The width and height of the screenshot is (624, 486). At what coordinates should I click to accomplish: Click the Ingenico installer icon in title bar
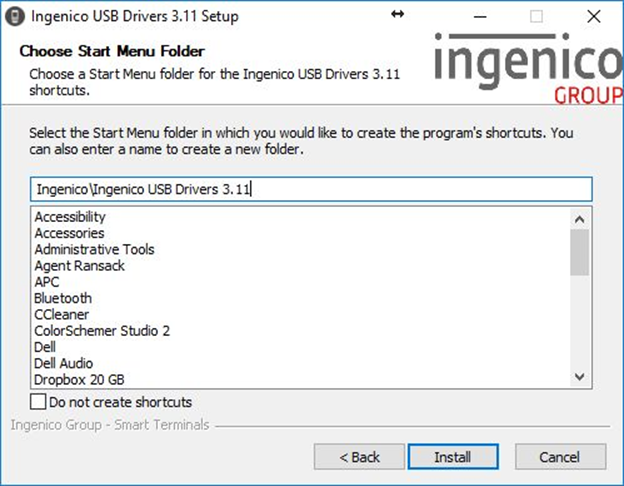pos(15,17)
